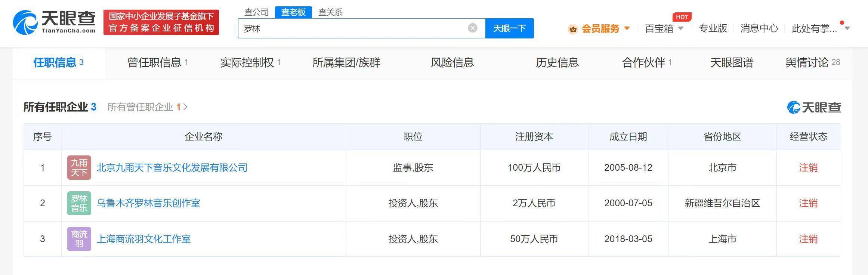Expand the 会员服务 dropdown menu
Viewport: 868px width, 275px height.
coord(627,28)
